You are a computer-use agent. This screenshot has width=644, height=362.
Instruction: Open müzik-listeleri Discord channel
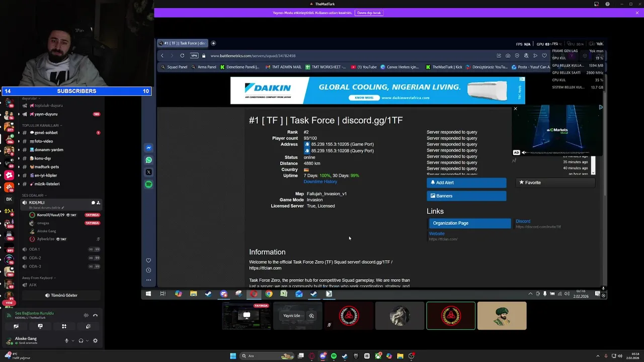click(59, 184)
